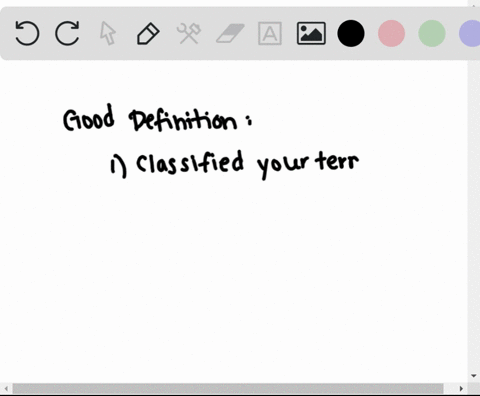Click the horizontal scrollbar thumb
Image resolution: width=480 pixels, height=396 pixels.
pyautogui.click(x=228, y=389)
